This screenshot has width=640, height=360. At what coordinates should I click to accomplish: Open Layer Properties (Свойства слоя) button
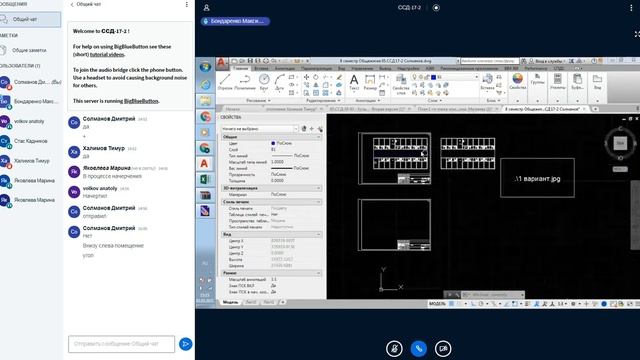click(400, 84)
